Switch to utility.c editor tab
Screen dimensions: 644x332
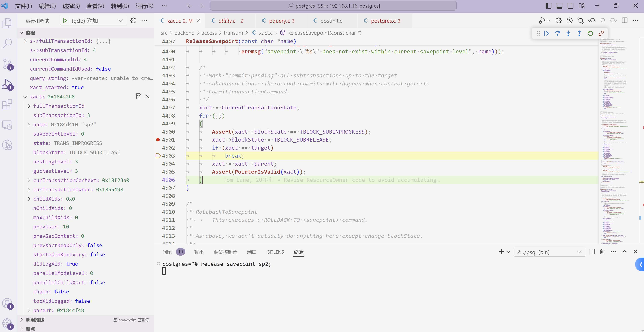[230, 21]
